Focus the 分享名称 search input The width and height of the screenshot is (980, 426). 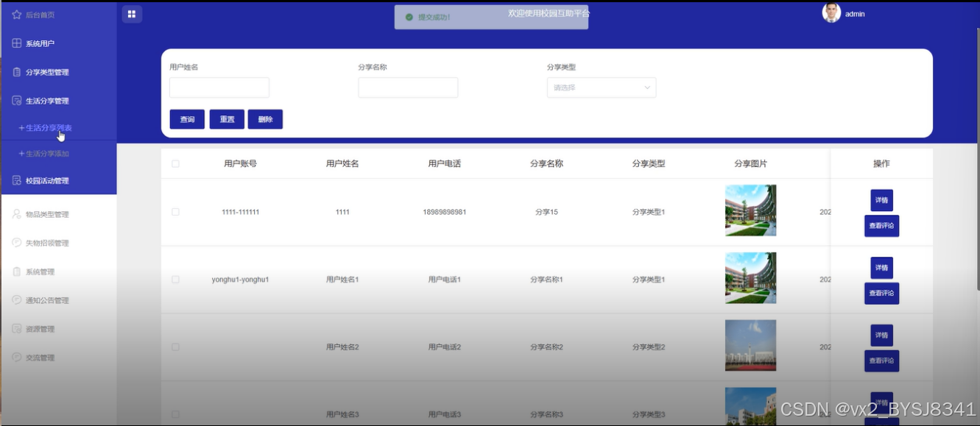pos(408,88)
